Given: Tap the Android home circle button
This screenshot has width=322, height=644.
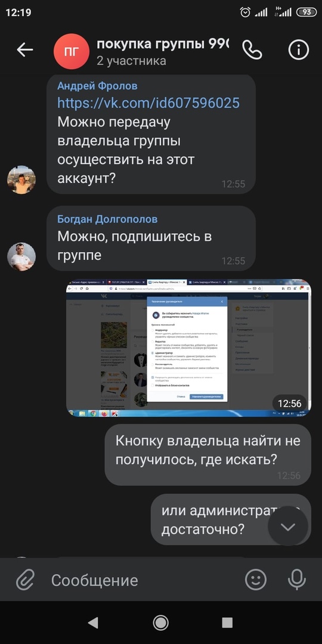Looking at the screenshot, I should coord(160,623).
